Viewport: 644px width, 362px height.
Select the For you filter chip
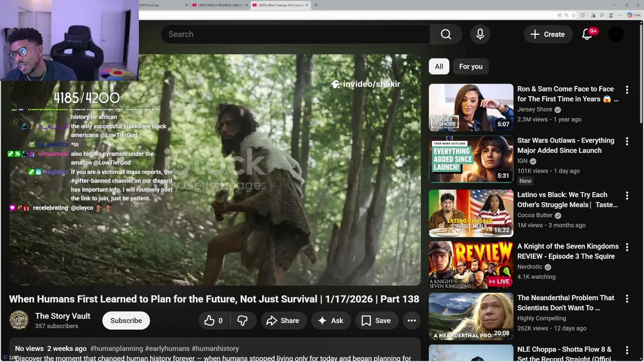pos(470,66)
